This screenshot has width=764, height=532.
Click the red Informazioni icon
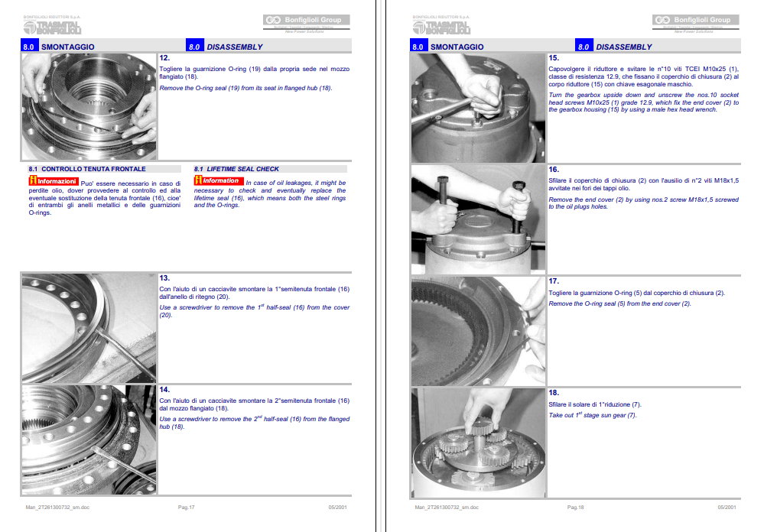51,181
